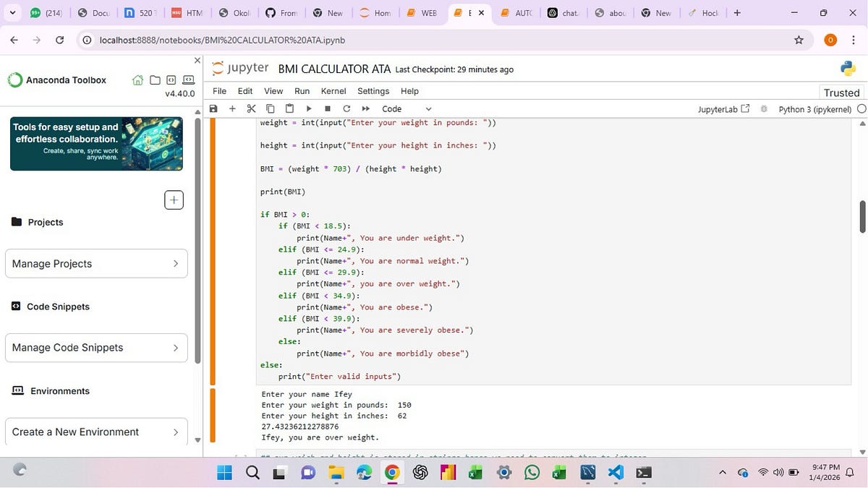Copy the selected cell from the notebook toolbar
Viewport: 868px width, 488px height.
click(x=270, y=108)
